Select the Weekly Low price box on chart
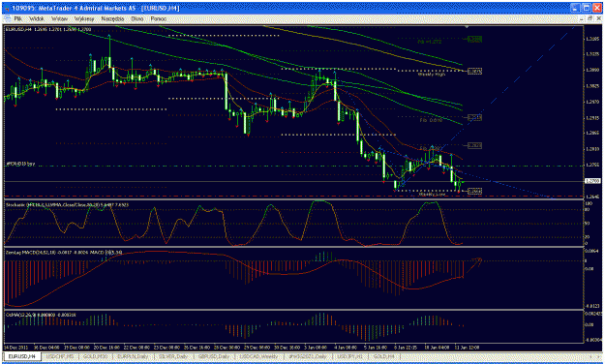This screenshot has width=605, height=364. click(474, 191)
